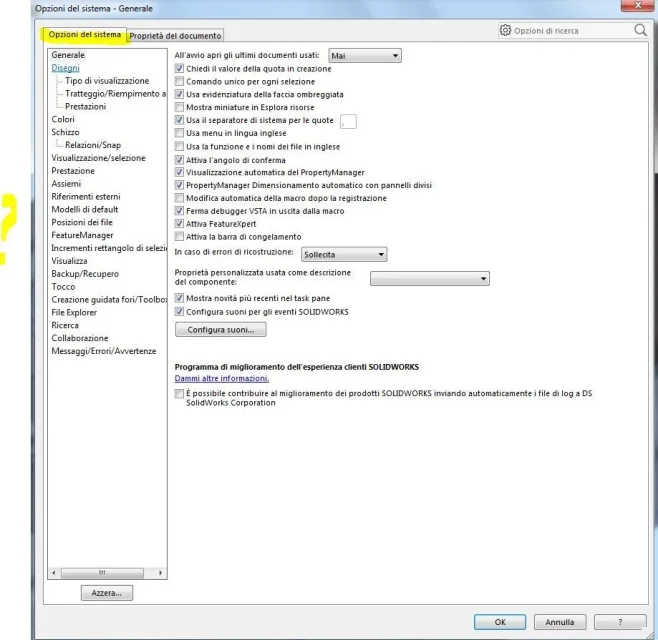Image resolution: width=658 pixels, height=640 pixels.
Task: Toggle Mostra novità più recenti checkbox
Action: coord(179,298)
